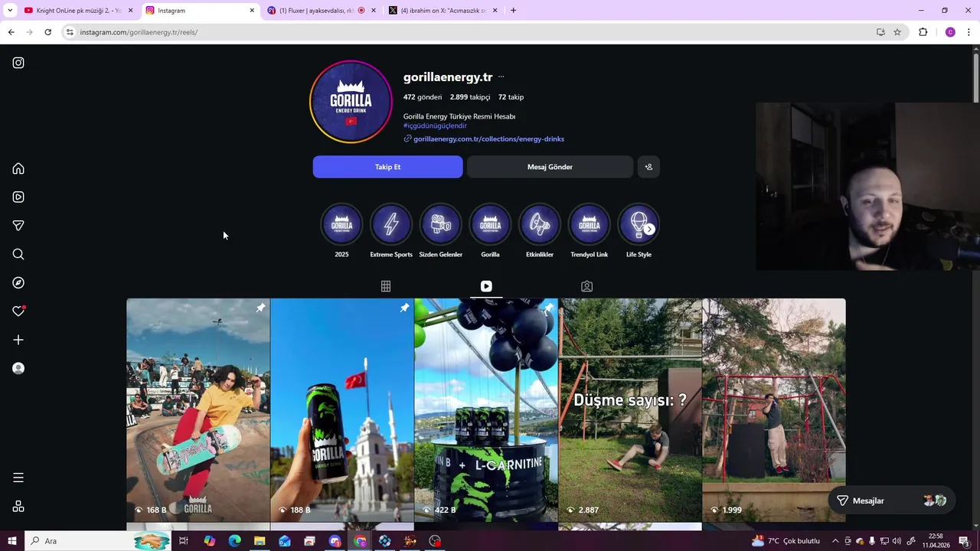View site information icon in address bar
The image size is (980, 551).
click(70, 32)
